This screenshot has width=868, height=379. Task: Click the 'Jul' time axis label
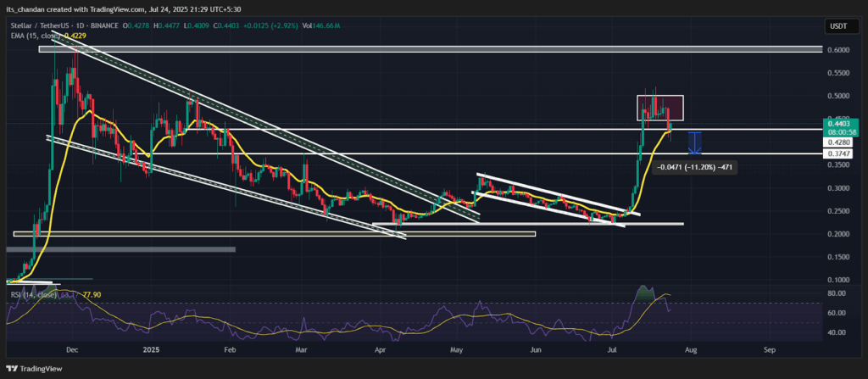tap(612, 350)
